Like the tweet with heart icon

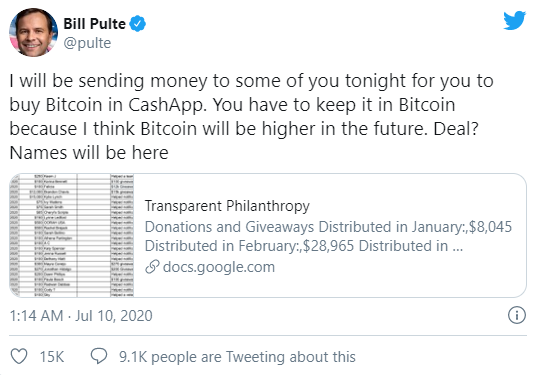click(19, 356)
